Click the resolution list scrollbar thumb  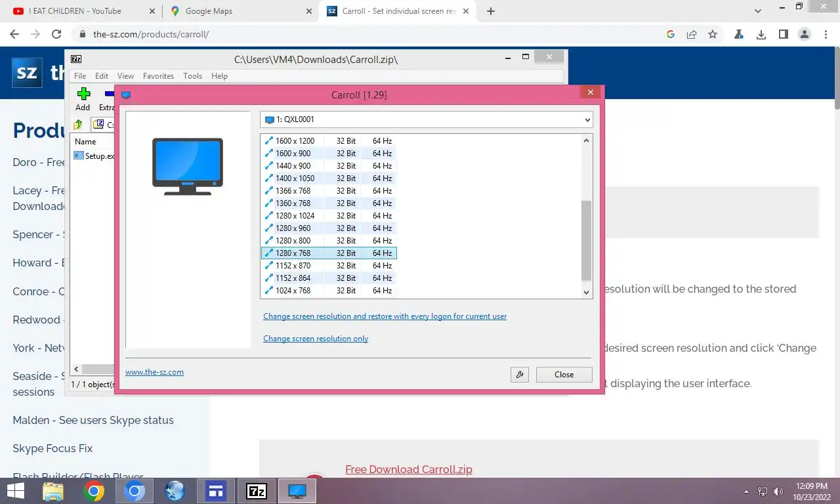click(x=587, y=240)
